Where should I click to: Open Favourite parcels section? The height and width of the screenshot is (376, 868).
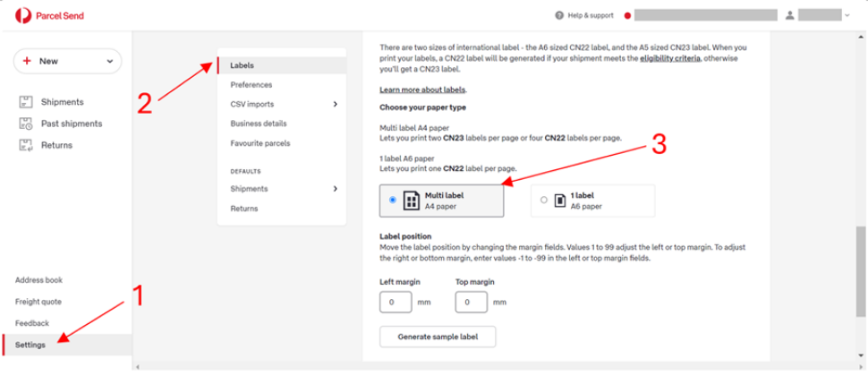(x=260, y=143)
